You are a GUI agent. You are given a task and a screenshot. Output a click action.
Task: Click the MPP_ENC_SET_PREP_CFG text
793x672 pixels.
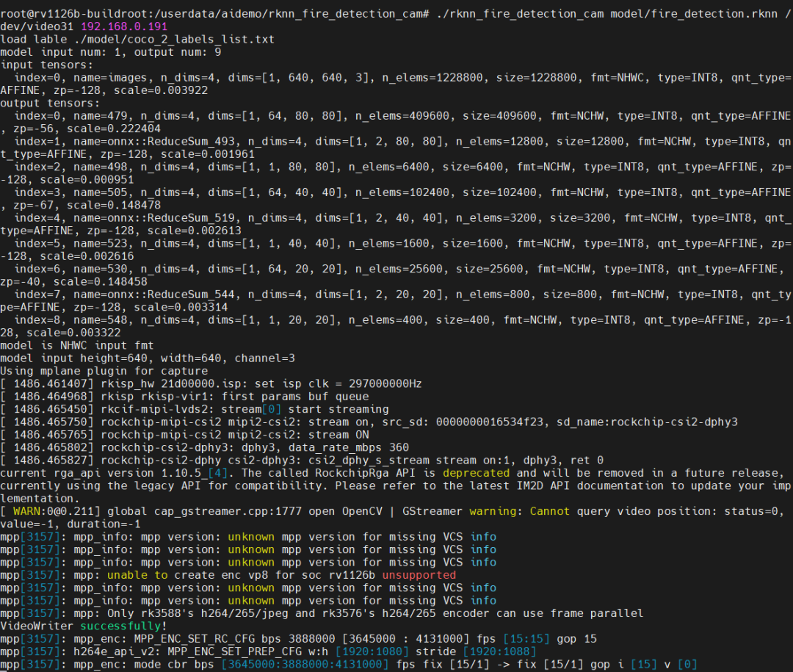235,651
